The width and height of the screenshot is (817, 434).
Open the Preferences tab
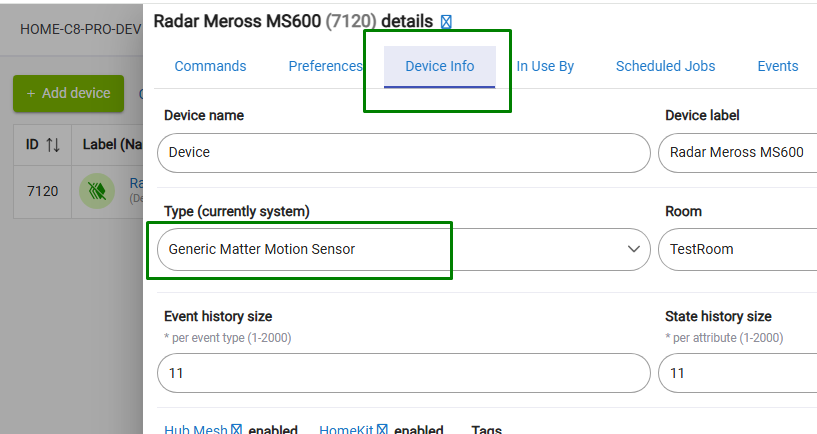(325, 66)
